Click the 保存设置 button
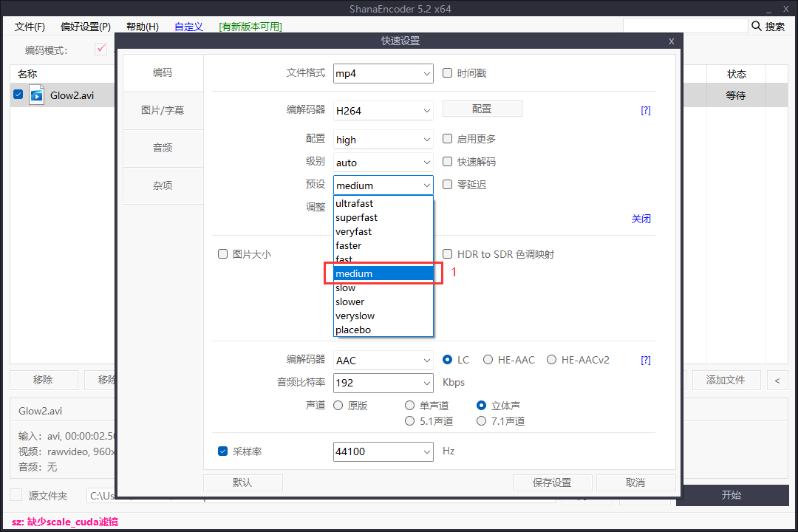The width and height of the screenshot is (798, 532). [552, 482]
